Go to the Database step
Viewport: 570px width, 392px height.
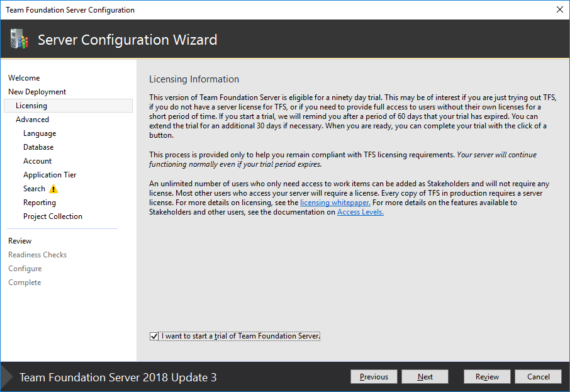[x=38, y=147]
